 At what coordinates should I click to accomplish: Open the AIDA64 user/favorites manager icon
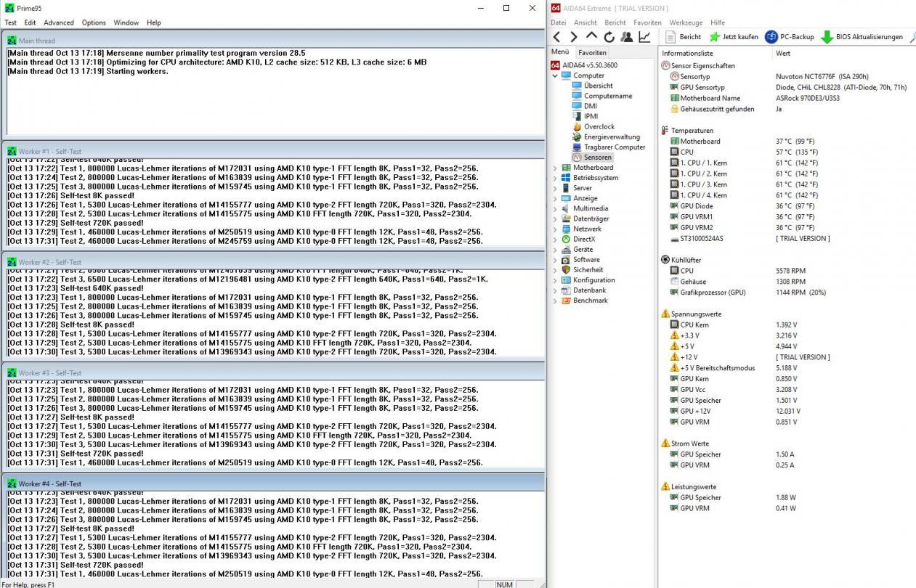(626, 37)
